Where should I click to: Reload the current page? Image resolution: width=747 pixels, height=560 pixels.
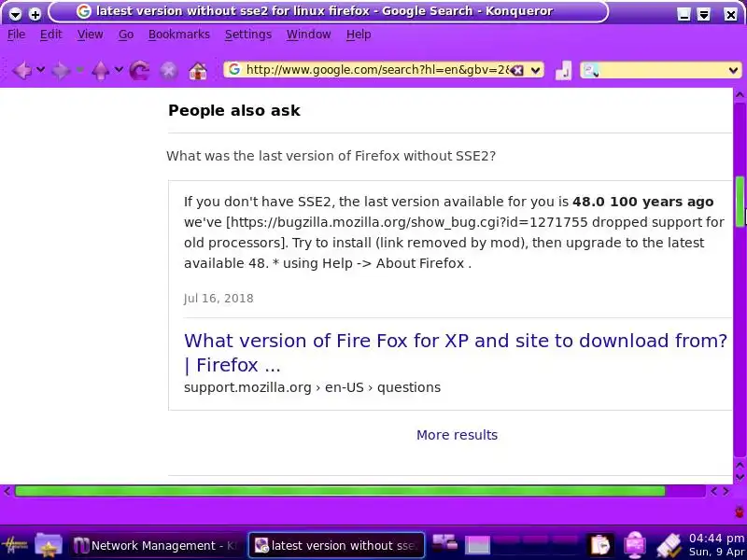(139, 71)
